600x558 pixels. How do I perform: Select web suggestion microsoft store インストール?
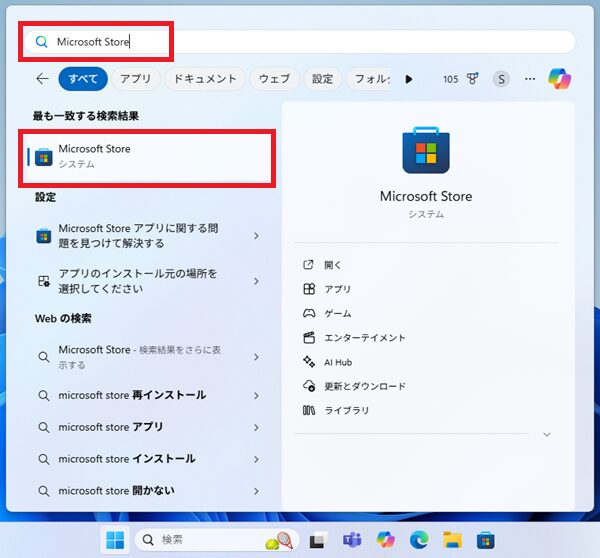pyautogui.click(x=148, y=459)
